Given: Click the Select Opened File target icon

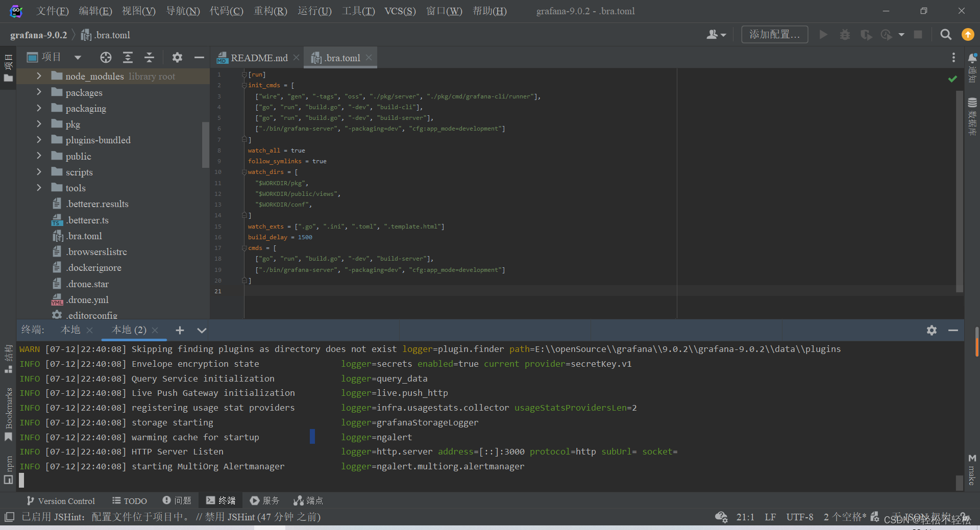Looking at the screenshot, I should point(106,58).
